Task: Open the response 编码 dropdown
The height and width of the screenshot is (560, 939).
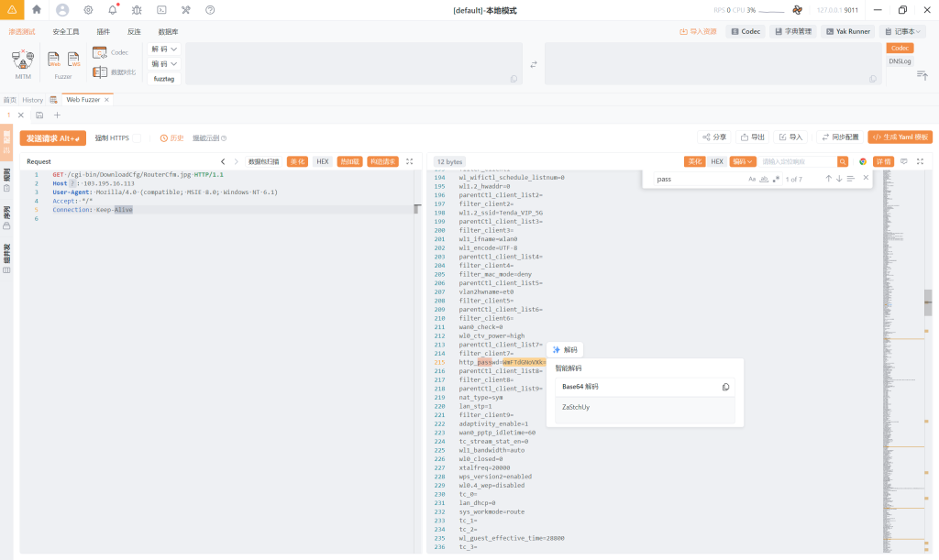Action: click(x=739, y=161)
